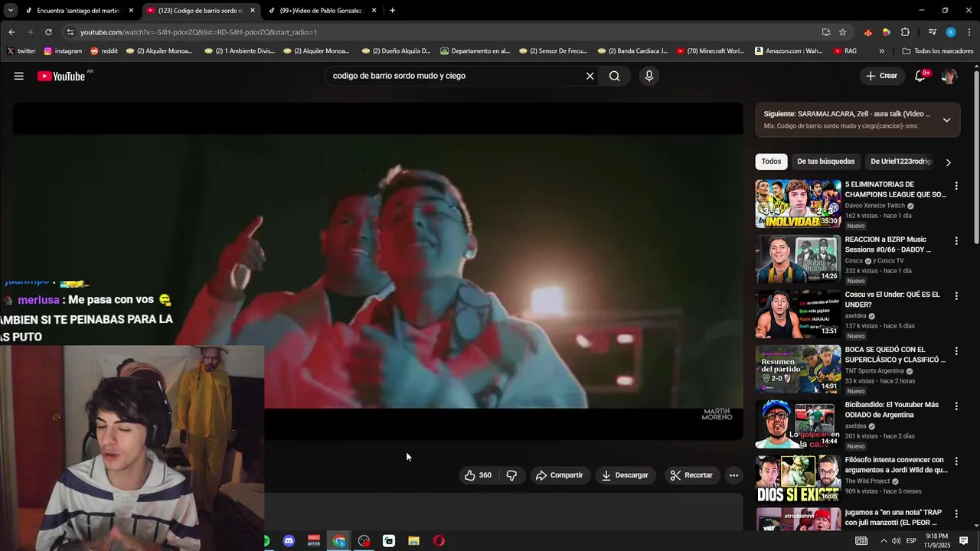This screenshot has width=980, height=551.
Task: Open the 'Coscu vs El Under' video thumbnail
Action: (799, 314)
